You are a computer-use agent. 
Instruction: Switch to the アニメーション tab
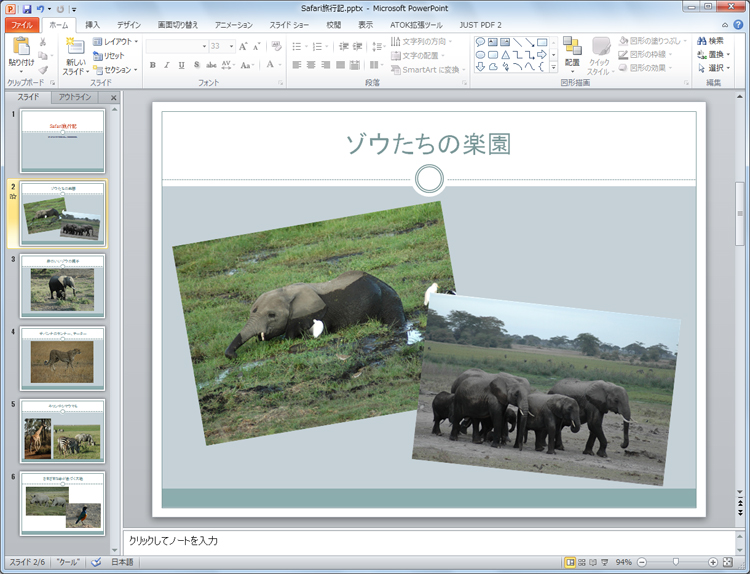coord(233,25)
